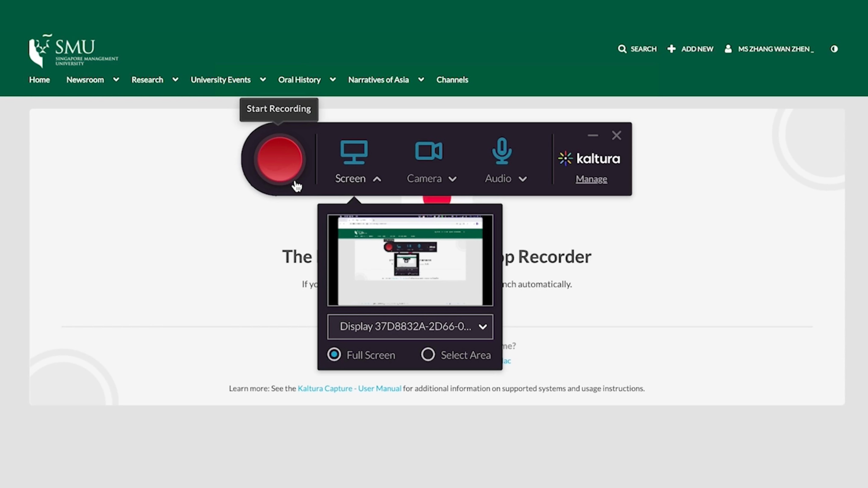868x488 pixels.
Task: Select the Select Area radio button
Action: click(428, 354)
